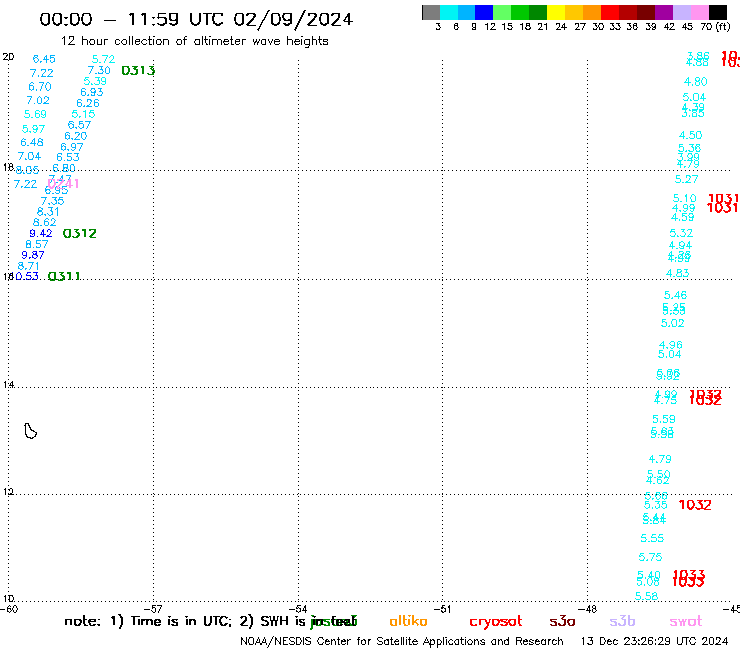Click wave height value 5.59
740x650 pixels.
coord(664,419)
